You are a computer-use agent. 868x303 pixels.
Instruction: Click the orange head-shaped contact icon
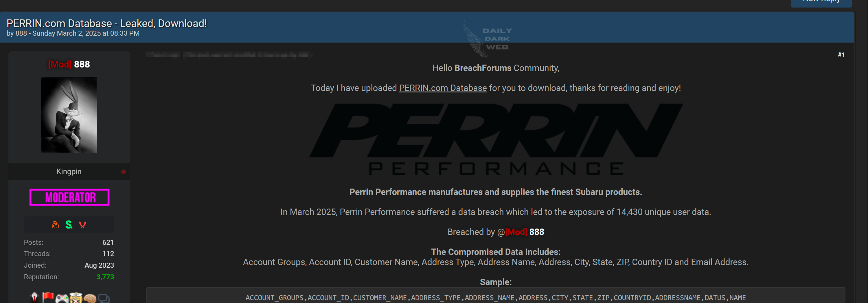[55, 224]
